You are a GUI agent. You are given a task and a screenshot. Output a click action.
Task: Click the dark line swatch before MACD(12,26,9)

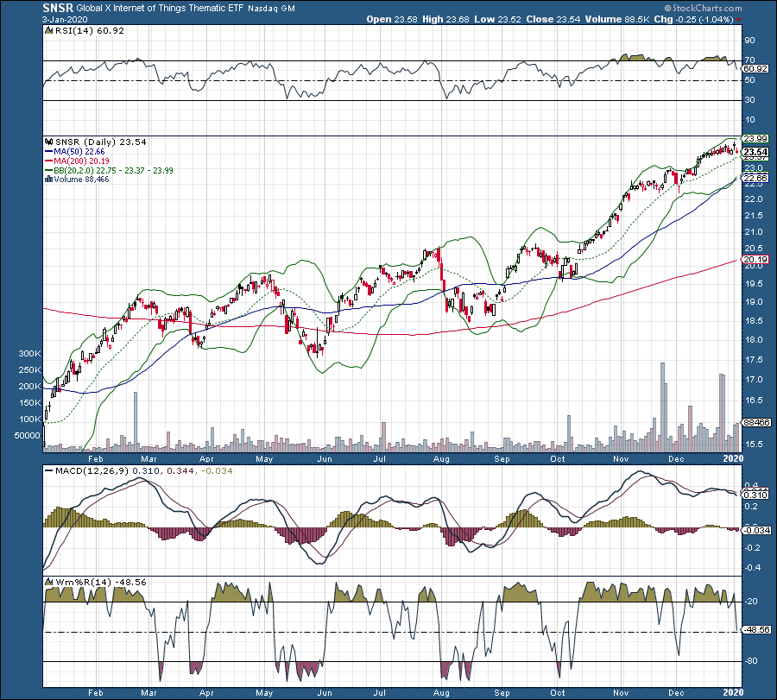48,470
